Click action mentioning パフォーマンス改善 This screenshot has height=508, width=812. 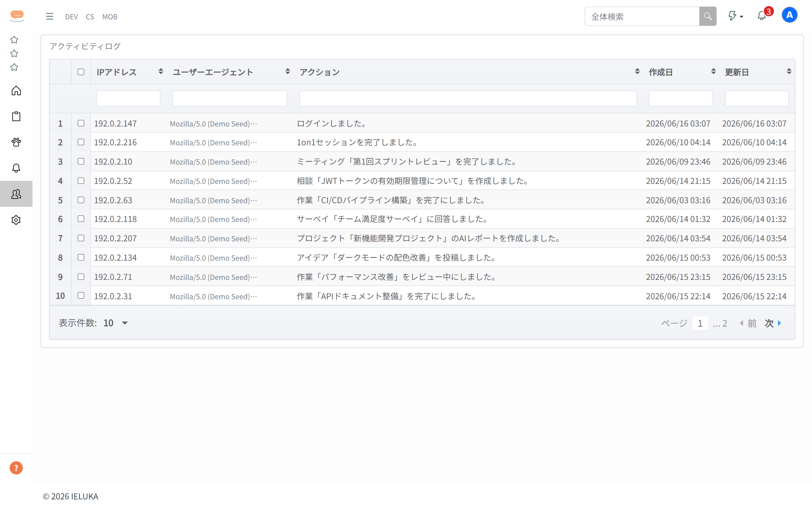[x=397, y=277]
